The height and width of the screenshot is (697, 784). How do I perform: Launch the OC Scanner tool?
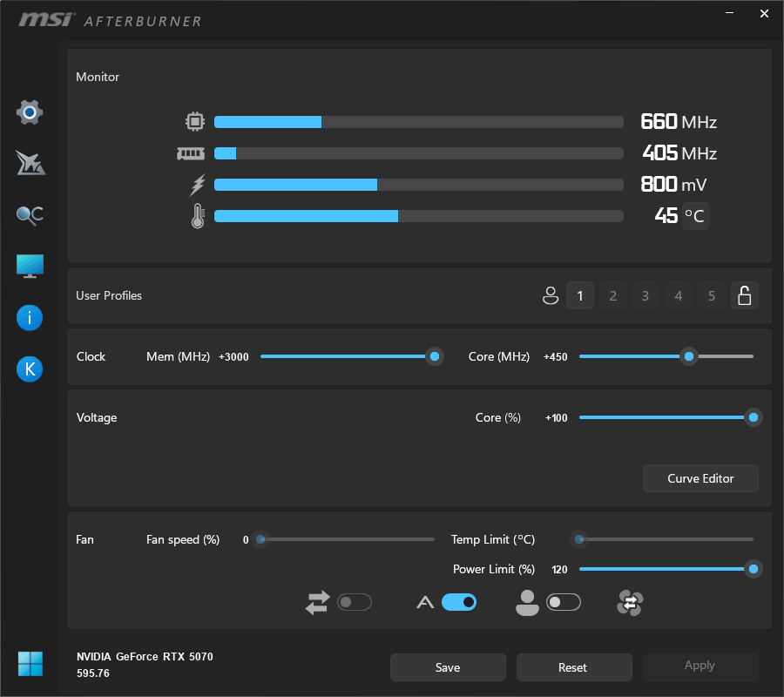pos(29,214)
